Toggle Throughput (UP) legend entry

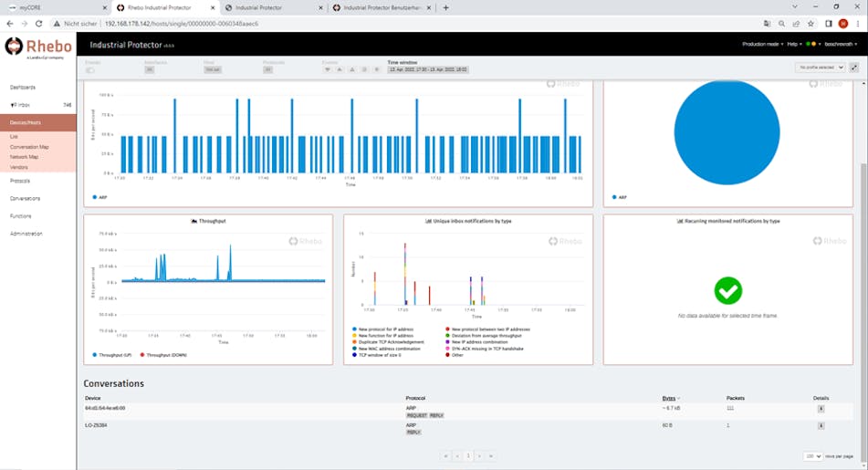[112, 355]
